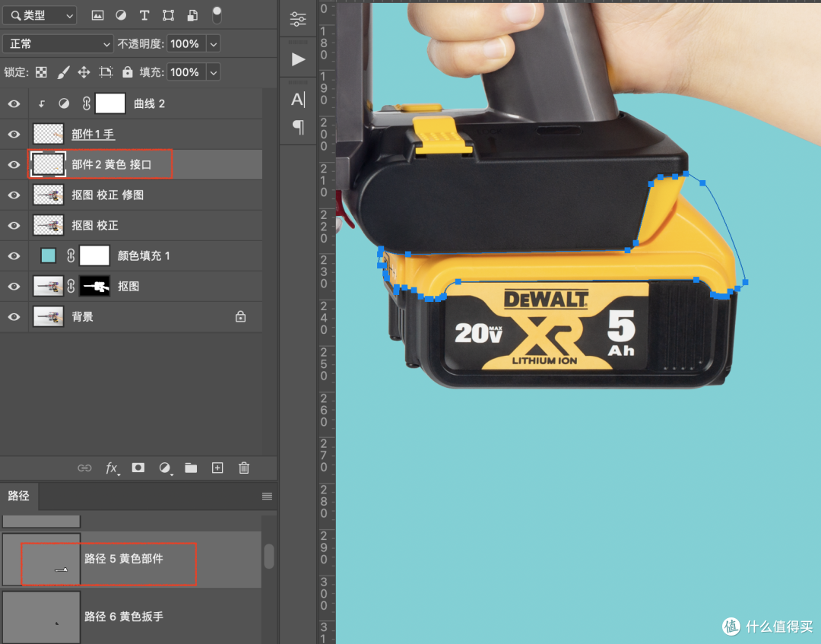The image size is (821, 644).
Task: Create new fill or adjustment layer
Action: 165,468
